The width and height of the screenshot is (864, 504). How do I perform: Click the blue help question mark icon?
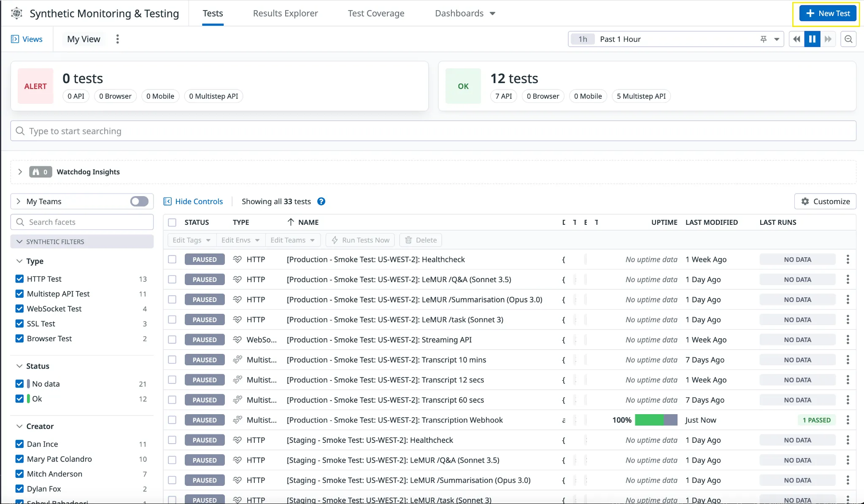321,202
